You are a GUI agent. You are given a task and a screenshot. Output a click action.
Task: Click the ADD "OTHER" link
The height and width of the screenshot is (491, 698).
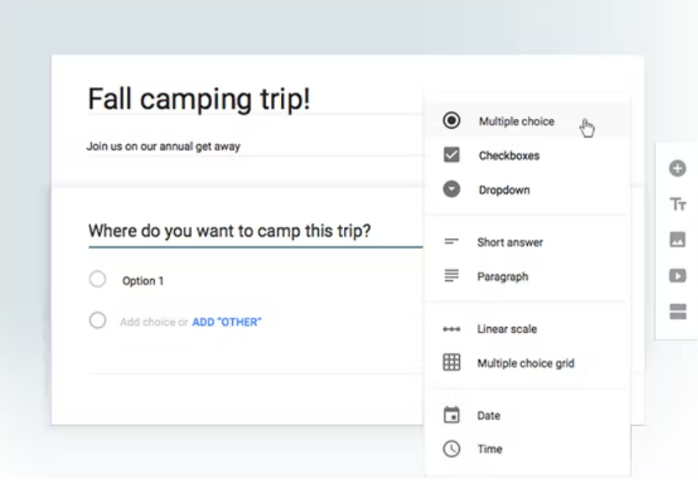coord(227,322)
